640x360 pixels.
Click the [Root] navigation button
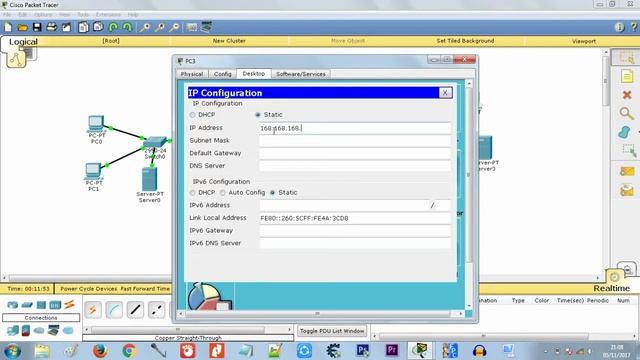point(111,41)
